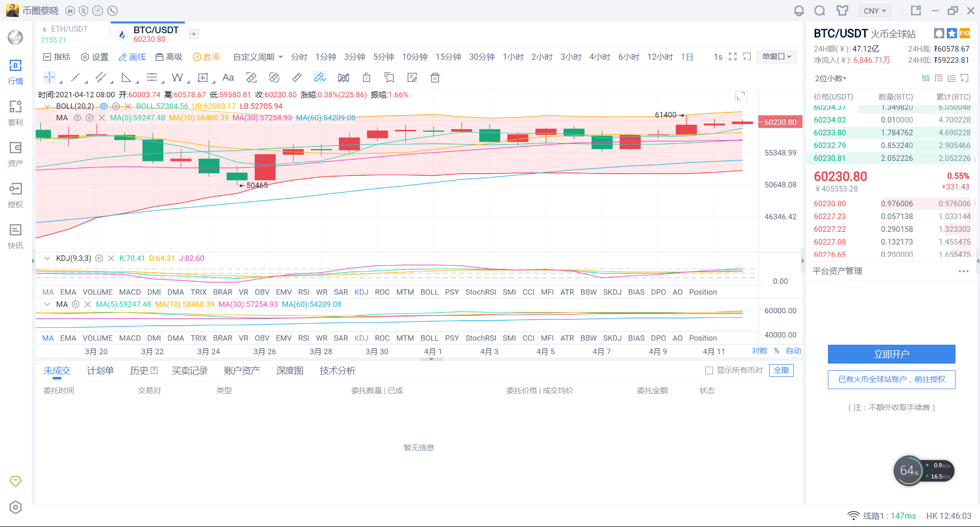Select the Aa text annotation tool

228,78
